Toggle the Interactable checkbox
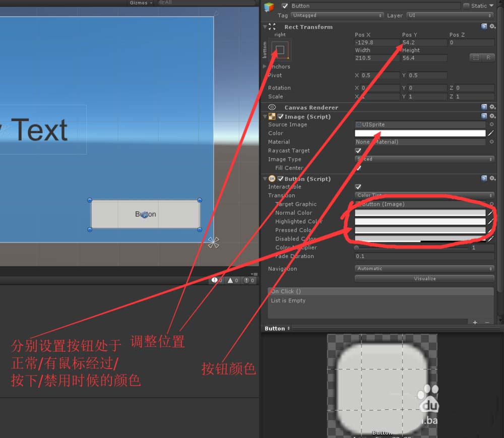This screenshot has height=438, width=504. point(358,186)
